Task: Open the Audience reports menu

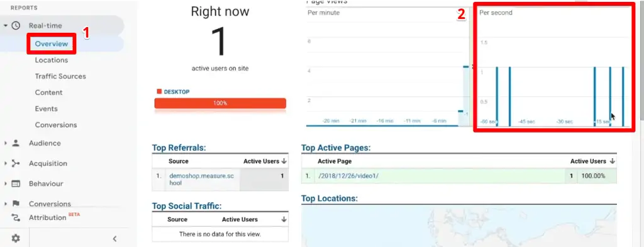Action: (45, 143)
